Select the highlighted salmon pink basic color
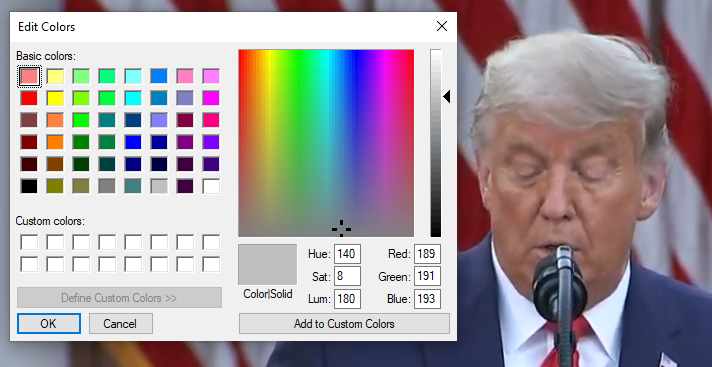This screenshot has height=367, width=712. (29, 76)
